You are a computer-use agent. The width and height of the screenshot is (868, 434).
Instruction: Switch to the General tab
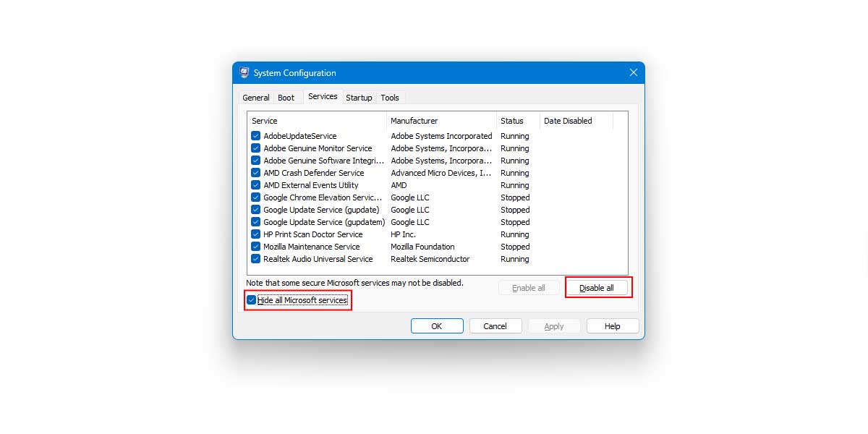256,98
